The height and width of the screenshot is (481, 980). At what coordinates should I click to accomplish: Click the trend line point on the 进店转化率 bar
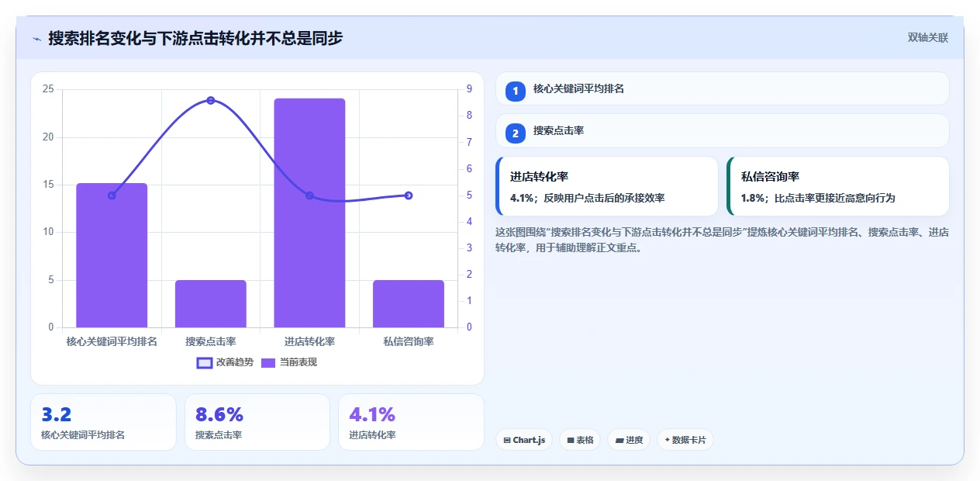coord(309,196)
